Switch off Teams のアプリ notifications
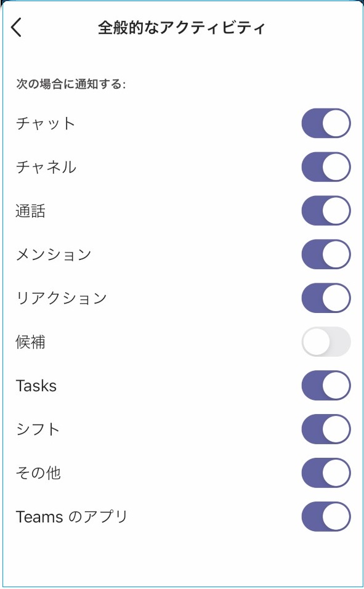The width and height of the screenshot is (364, 589). [326, 516]
